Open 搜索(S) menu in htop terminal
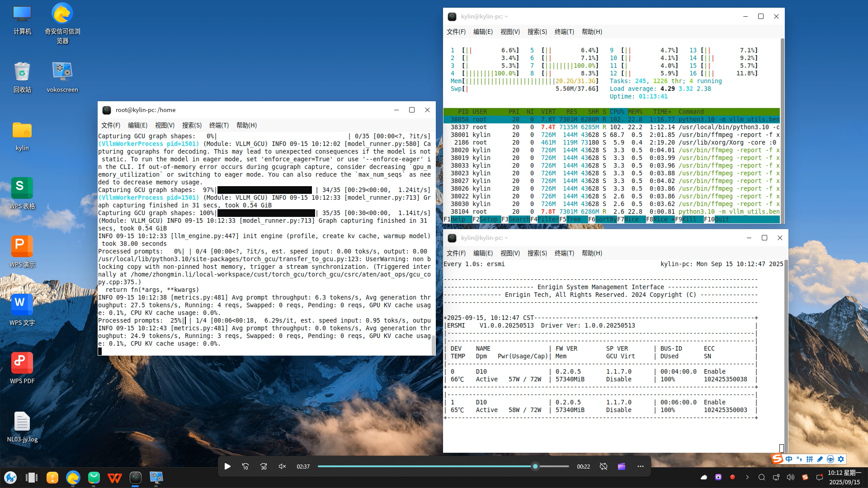This screenshot has height=488, width=868. click(537, 32)
